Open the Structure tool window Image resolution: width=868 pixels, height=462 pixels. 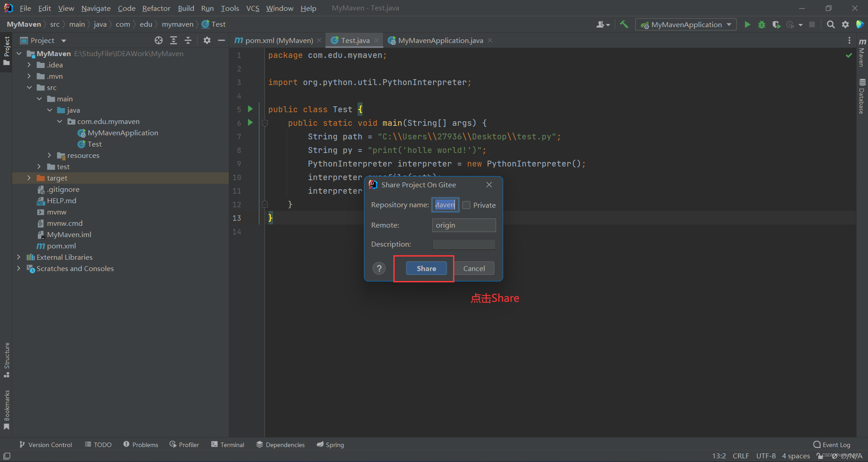(x=7, y=360)
